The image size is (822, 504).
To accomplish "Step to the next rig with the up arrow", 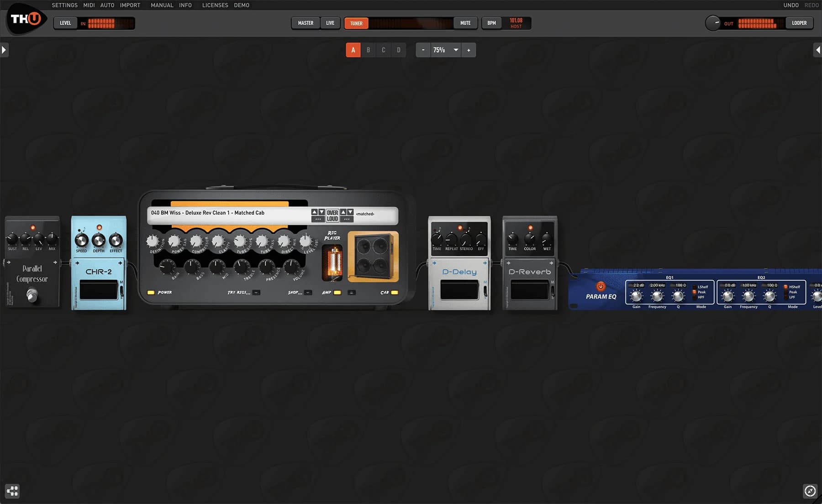I will tap(315, 212).
